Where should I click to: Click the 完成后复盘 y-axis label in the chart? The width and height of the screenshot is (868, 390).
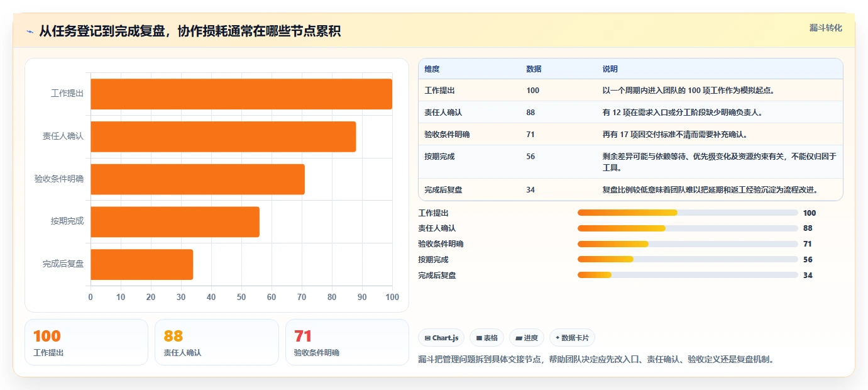coord(63,264)
